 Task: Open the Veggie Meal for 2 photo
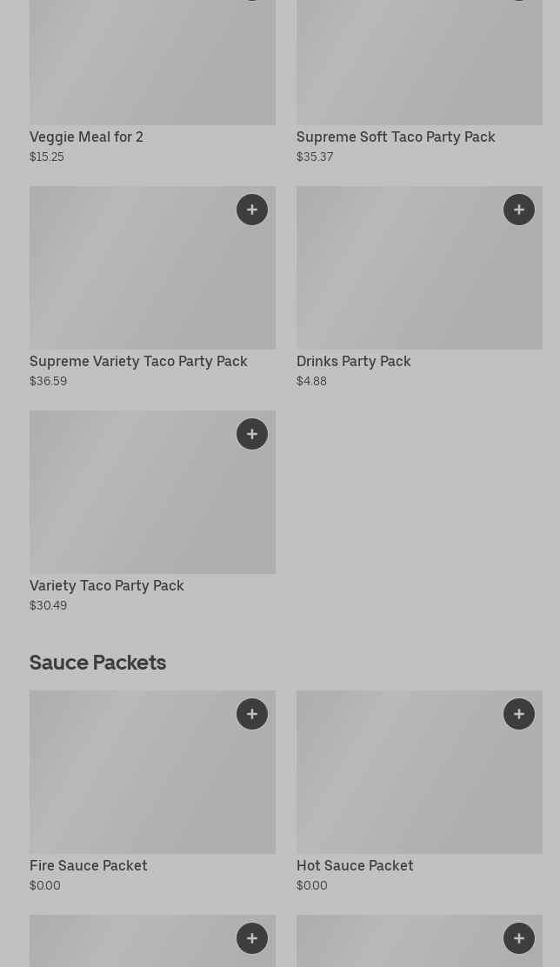152,61
